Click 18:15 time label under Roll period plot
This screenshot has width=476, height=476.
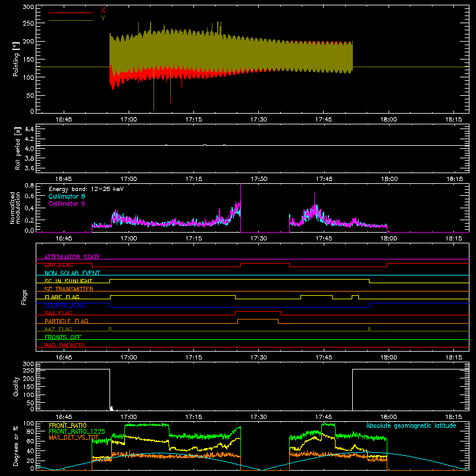454,179
